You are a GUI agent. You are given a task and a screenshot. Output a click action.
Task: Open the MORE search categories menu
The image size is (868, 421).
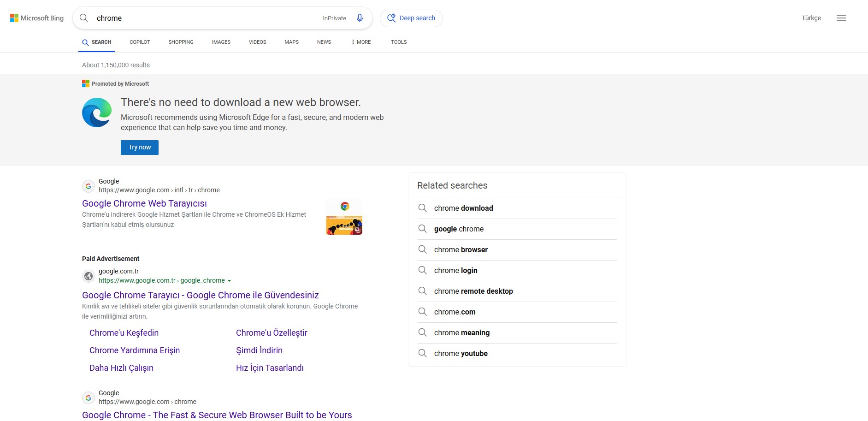click(x=361, y=42)
